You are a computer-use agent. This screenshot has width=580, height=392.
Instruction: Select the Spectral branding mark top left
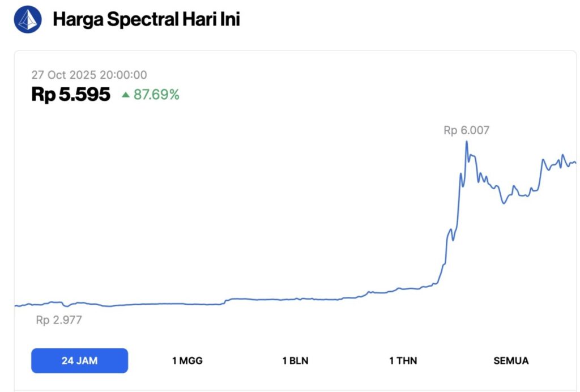26,19
